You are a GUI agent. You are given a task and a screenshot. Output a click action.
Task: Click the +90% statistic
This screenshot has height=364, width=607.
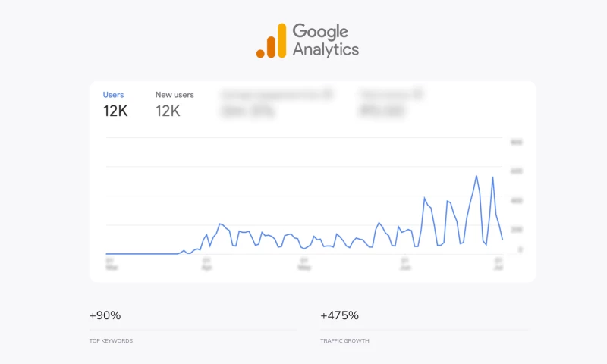coord(105,315)
